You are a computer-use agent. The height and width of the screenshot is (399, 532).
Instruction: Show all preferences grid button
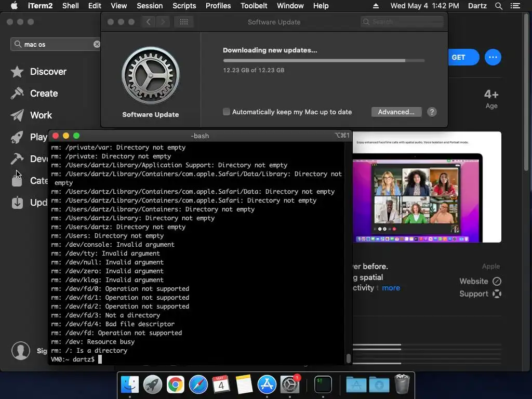point(184,22)
